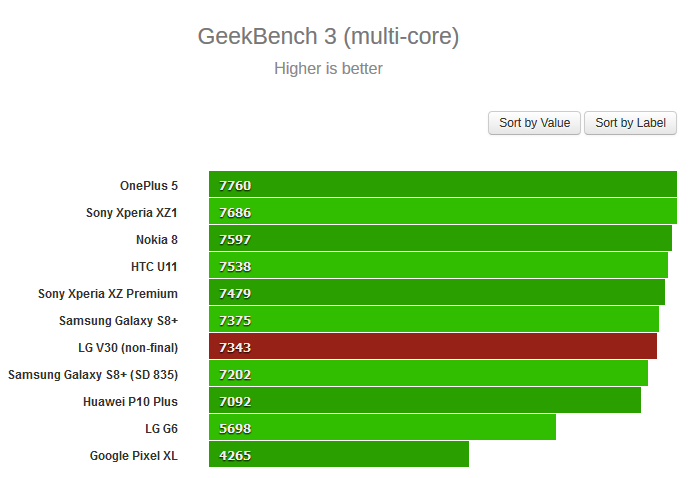This screenshot has width=700, height=478.
Task: Click the Samsung Galaxy S8+ (SD 835) label
Action: (x=93, y=374)
